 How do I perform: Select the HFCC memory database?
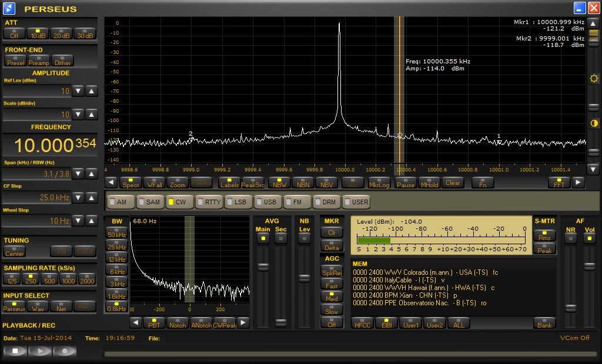click(x=362, y=323)
